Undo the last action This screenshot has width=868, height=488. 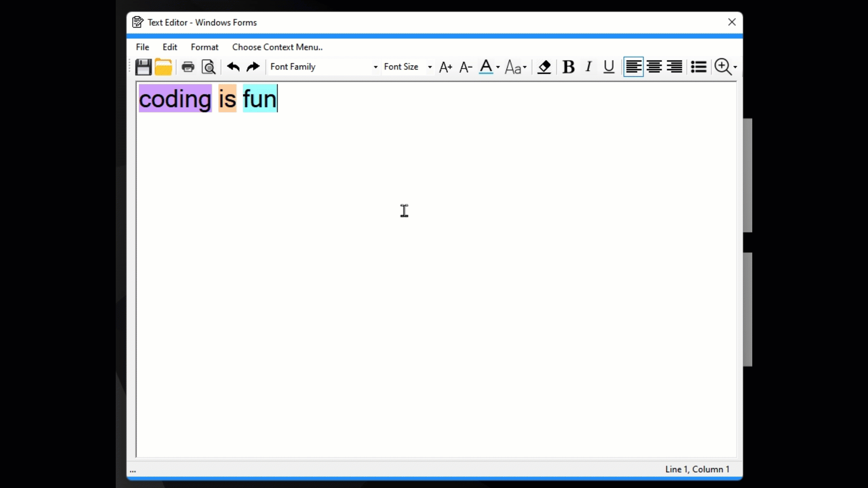point(233,67)
